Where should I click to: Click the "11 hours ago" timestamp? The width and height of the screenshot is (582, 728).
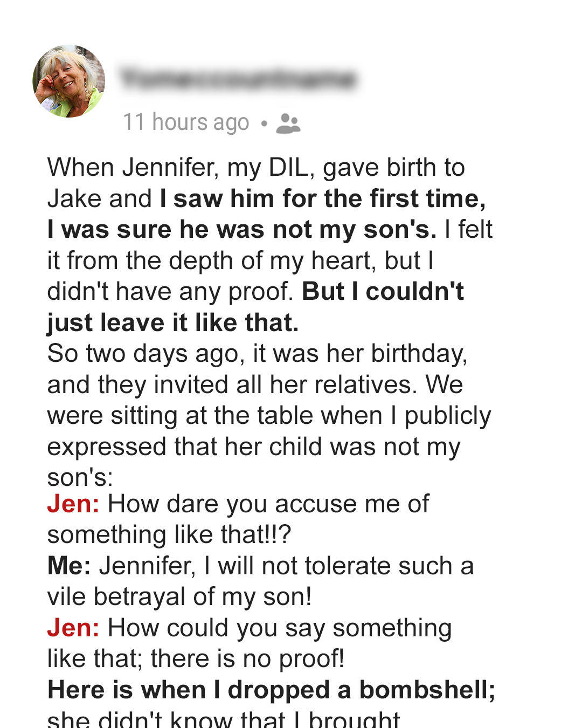pyautogui.click(x=186, y=122)
